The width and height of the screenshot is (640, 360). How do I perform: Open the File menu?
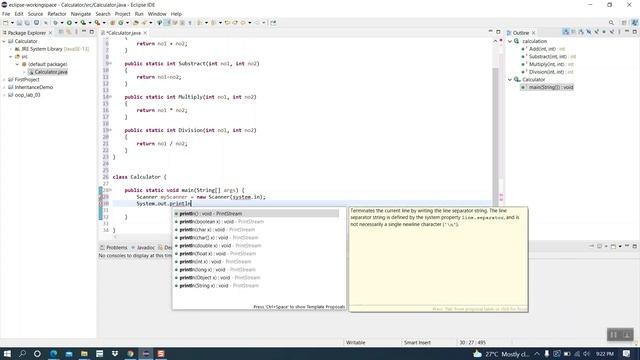click(6, 14)
